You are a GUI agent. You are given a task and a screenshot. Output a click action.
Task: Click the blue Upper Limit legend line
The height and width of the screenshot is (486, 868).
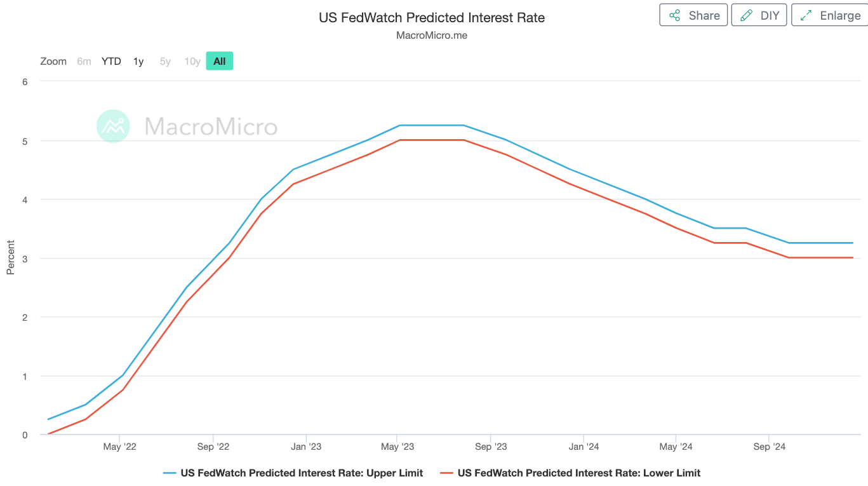pos(170,473)
